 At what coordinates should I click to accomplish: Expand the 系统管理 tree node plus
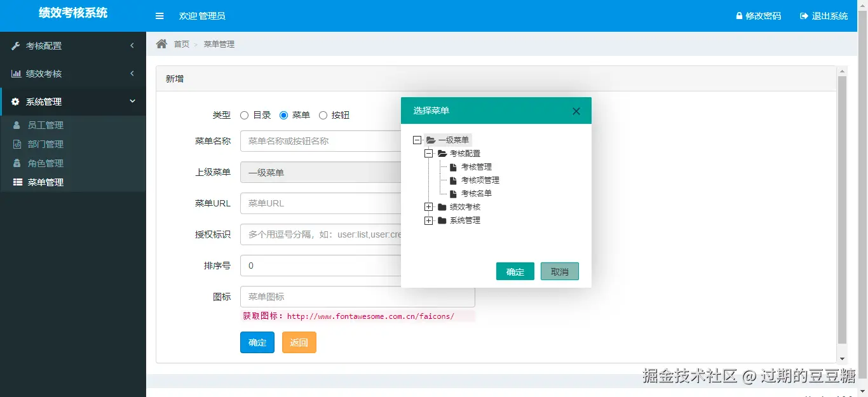pos(428,220)
